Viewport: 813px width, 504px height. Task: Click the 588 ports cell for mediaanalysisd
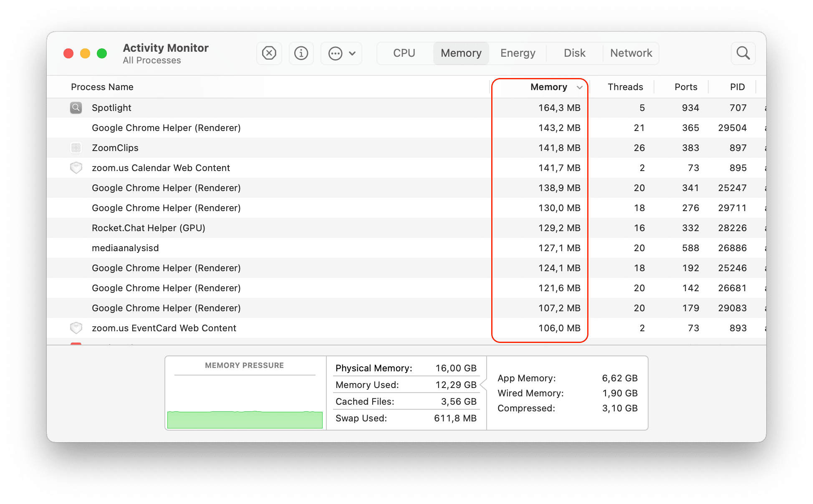coord(690,248)
